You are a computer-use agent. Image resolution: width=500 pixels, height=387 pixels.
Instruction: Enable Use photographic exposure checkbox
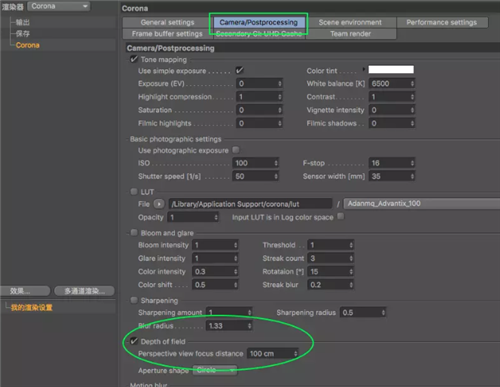click(236, 150)
